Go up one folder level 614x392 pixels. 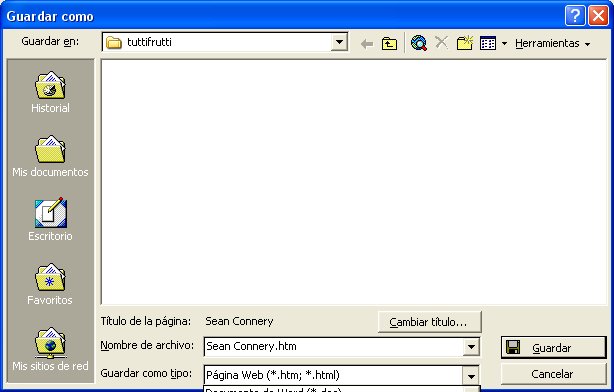tap(389, 43)
